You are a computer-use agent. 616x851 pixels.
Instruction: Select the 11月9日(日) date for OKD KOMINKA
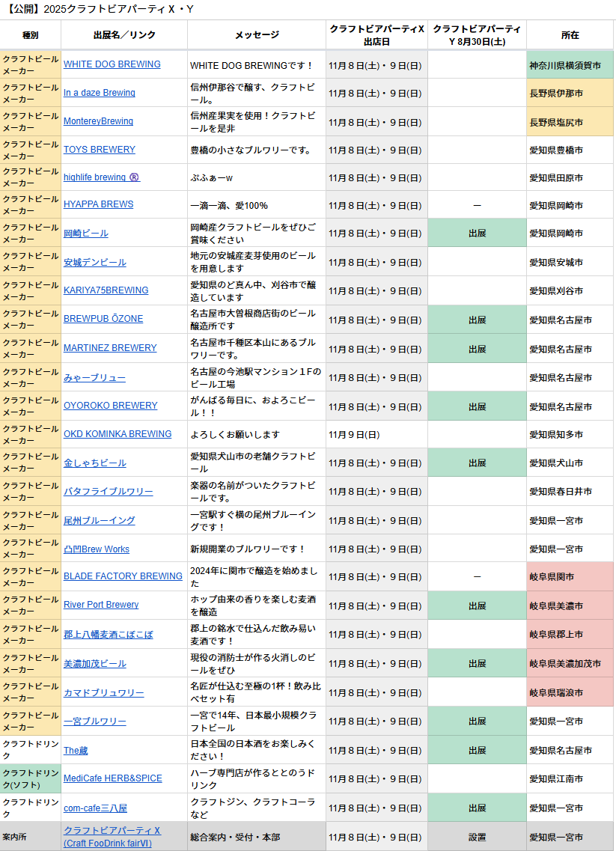[376, 435]
